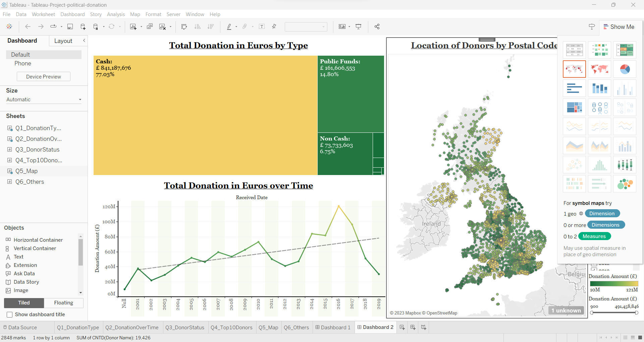Toggle the Show Me panel button
This screenshot has height=342, width=644.
point(619,27)
